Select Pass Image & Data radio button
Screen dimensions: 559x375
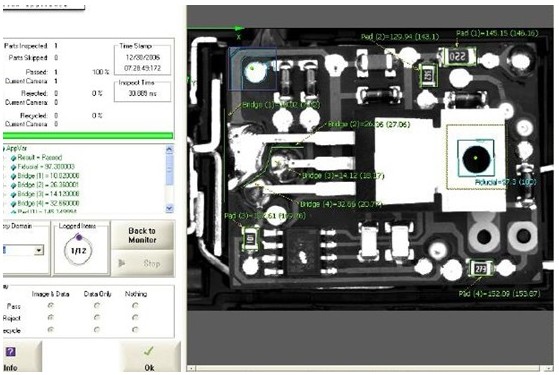pos(51,305)
